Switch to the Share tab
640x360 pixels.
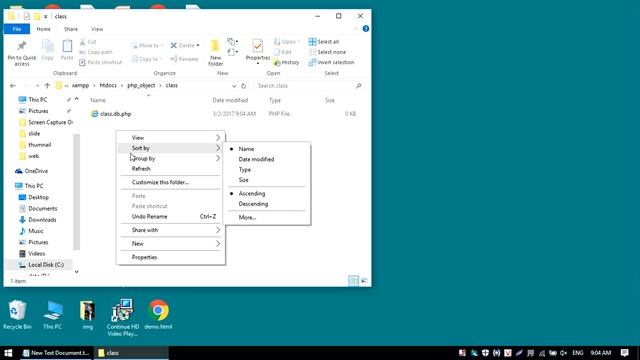click(71, 29)
